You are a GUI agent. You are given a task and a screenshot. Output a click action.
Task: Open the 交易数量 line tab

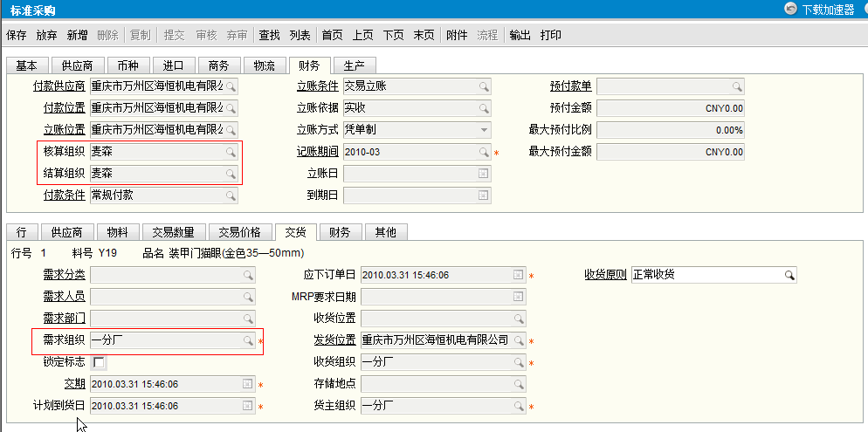pos(174,232)
